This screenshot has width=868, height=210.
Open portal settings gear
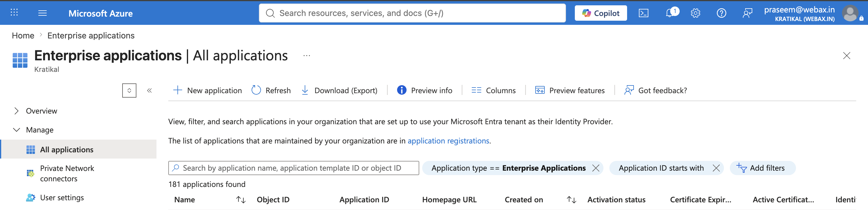tap(696, 13)
